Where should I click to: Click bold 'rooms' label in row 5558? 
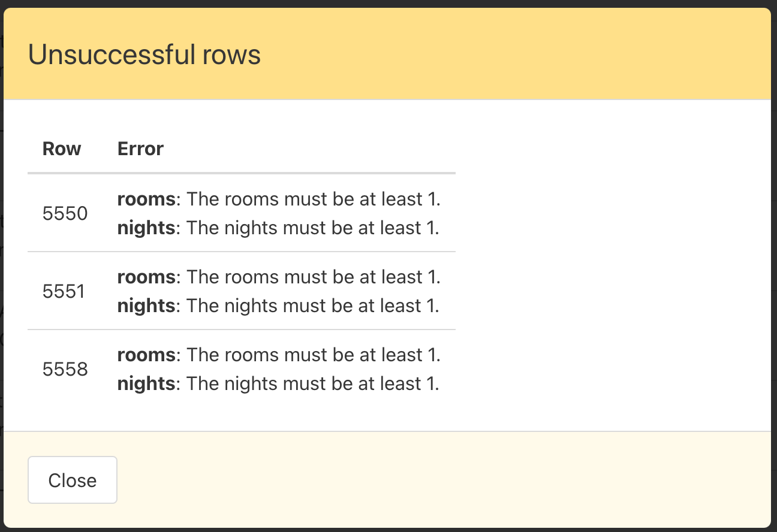pos(146,355)
